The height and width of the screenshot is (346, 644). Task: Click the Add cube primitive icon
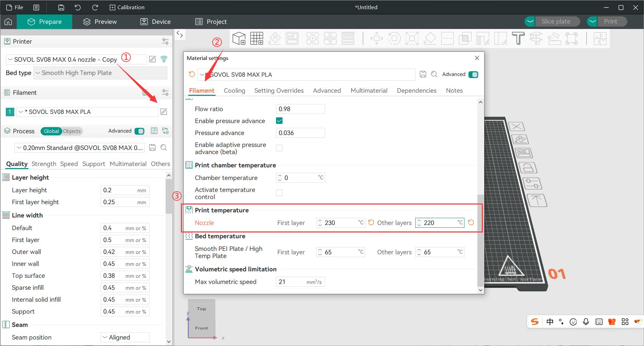239,38
